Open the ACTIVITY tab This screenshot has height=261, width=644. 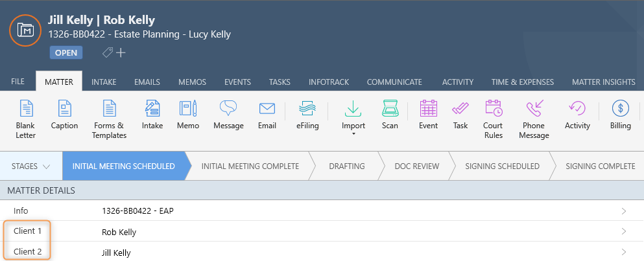(457, 82)
